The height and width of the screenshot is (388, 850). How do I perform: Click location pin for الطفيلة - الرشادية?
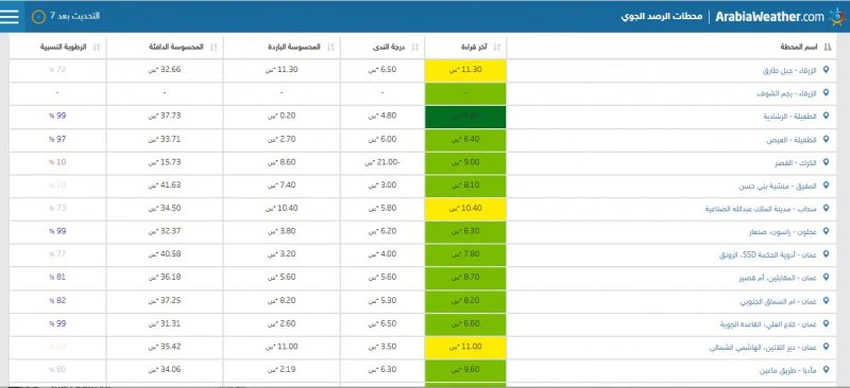click(826, 116)
